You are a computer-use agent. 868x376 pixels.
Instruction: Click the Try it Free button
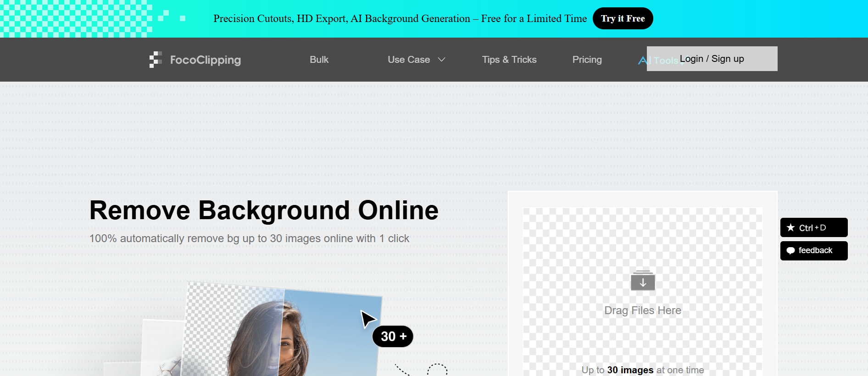pyautogui.click(x=623, y=18)
